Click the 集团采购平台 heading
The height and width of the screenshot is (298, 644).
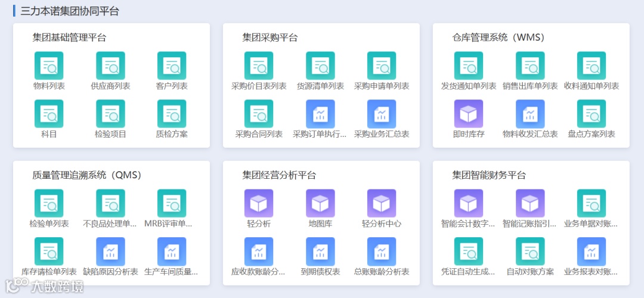click(270, 38)
